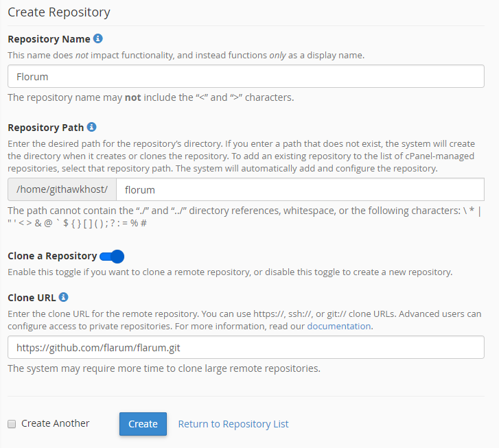
Task: Open the Repository Path help icon
Action: pyautogui.click(x=92, y=127)
